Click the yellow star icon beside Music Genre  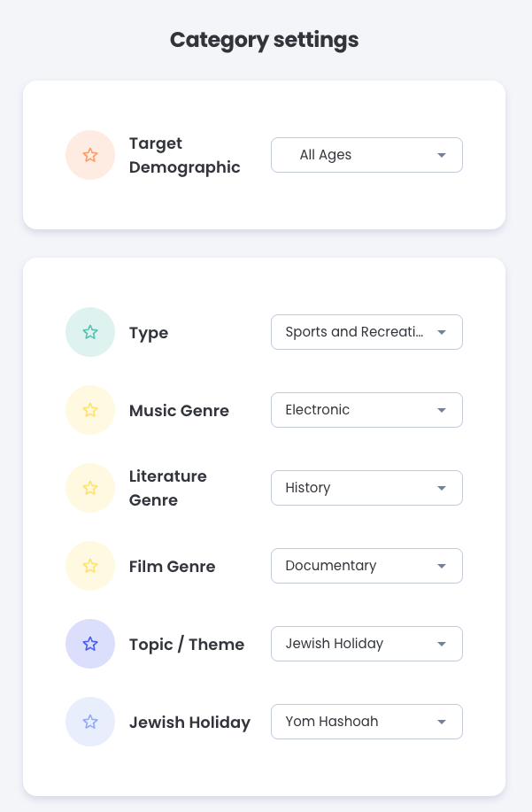point(90,410)
